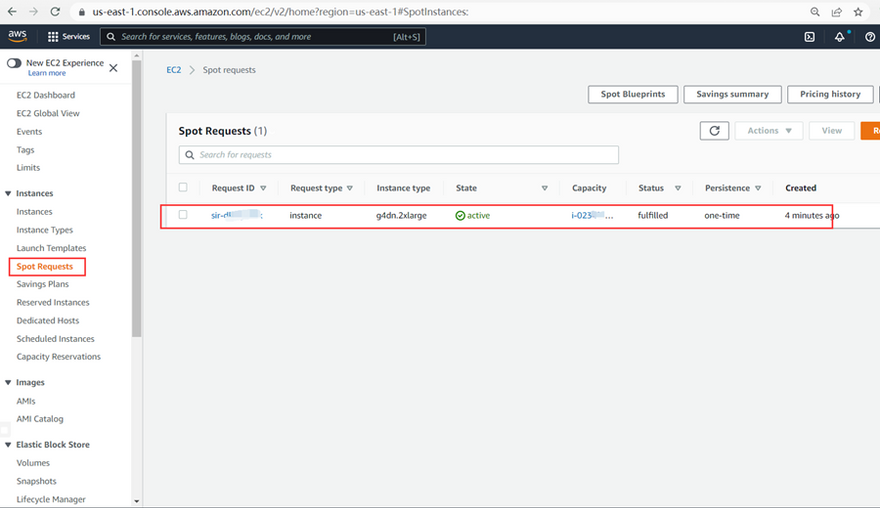Select all requests with header checkbox
880x508 pixels.
click(x=183, y=188)
